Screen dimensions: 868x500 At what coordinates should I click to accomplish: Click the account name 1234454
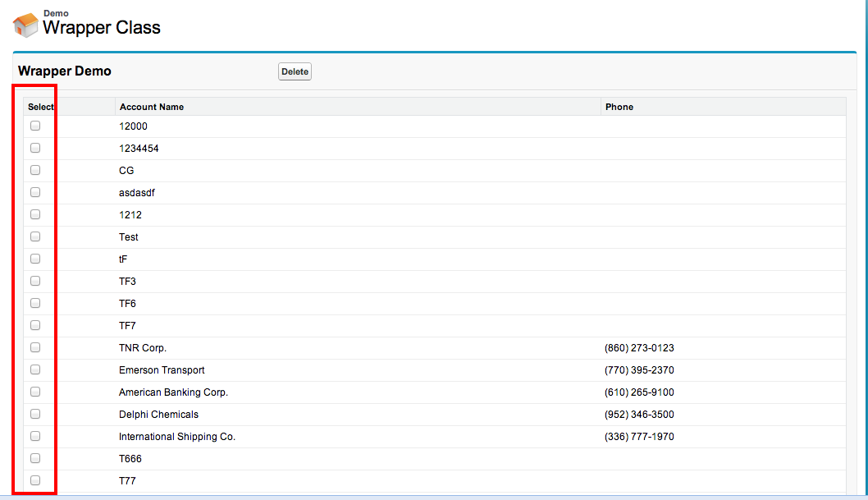[x=139, y=149]
